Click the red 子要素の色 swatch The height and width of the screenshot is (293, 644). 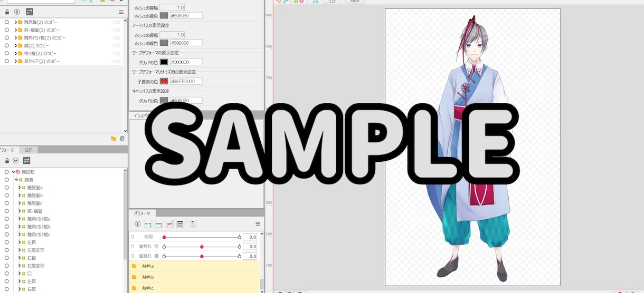[x=164, y=81]
